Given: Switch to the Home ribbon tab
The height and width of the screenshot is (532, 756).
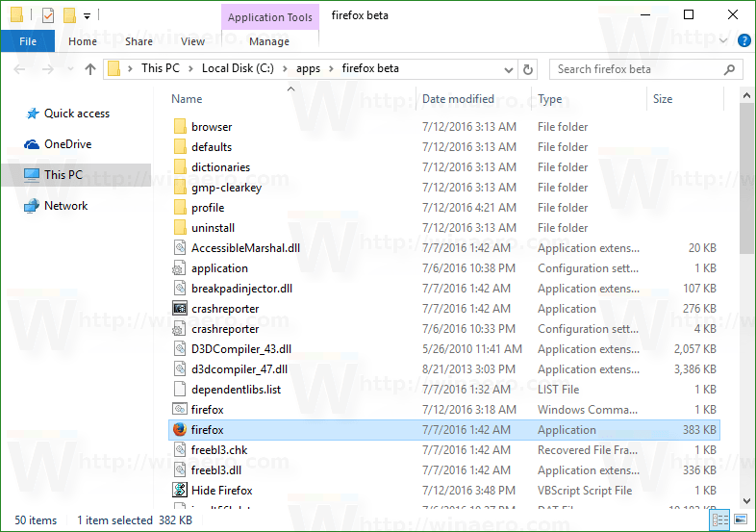Looking at the screenshot, I should 83,41.
